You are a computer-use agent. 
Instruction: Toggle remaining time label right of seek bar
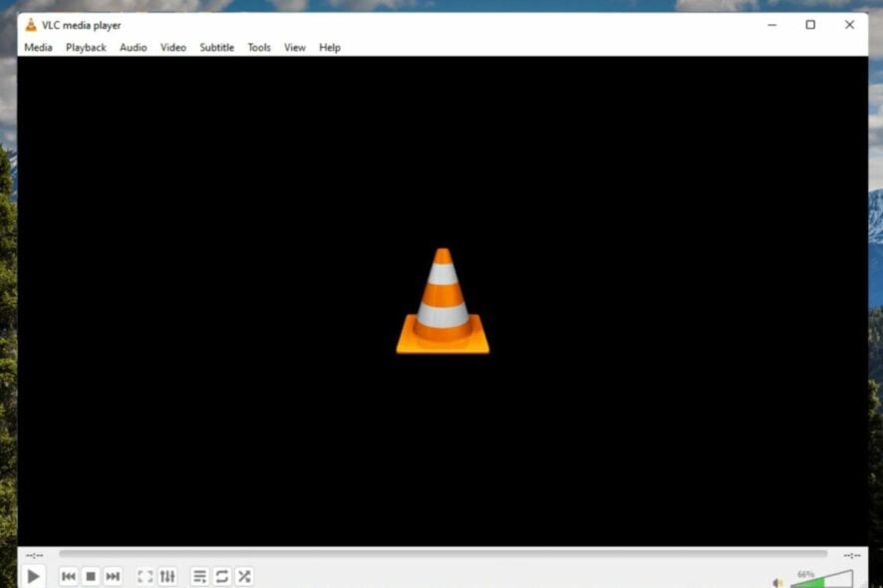pos(851,555)
